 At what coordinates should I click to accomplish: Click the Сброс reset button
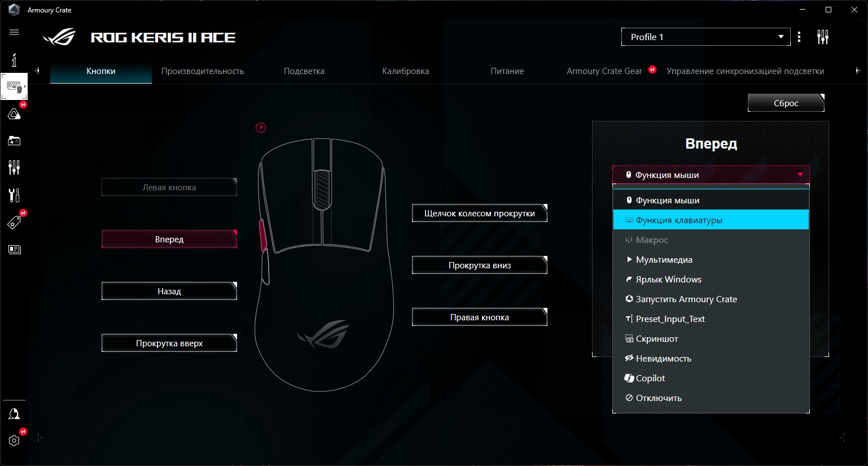(x=786, y=103)
